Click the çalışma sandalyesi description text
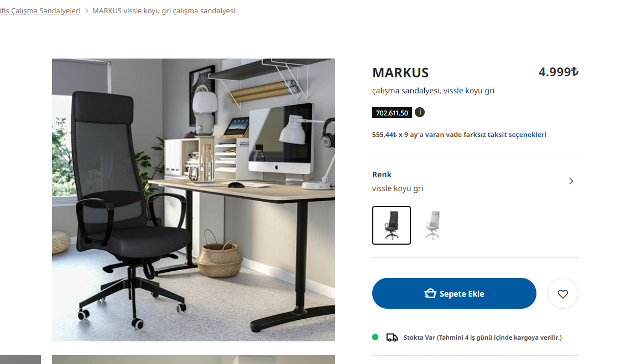This screenshot has height=364, width=636. 433,91
